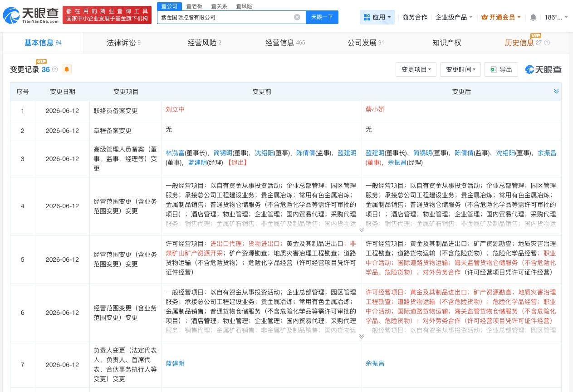The image size is (573, 392).
Task: Click the question mark icon next to 变更记录 36
Action: [x=55, y=69]
